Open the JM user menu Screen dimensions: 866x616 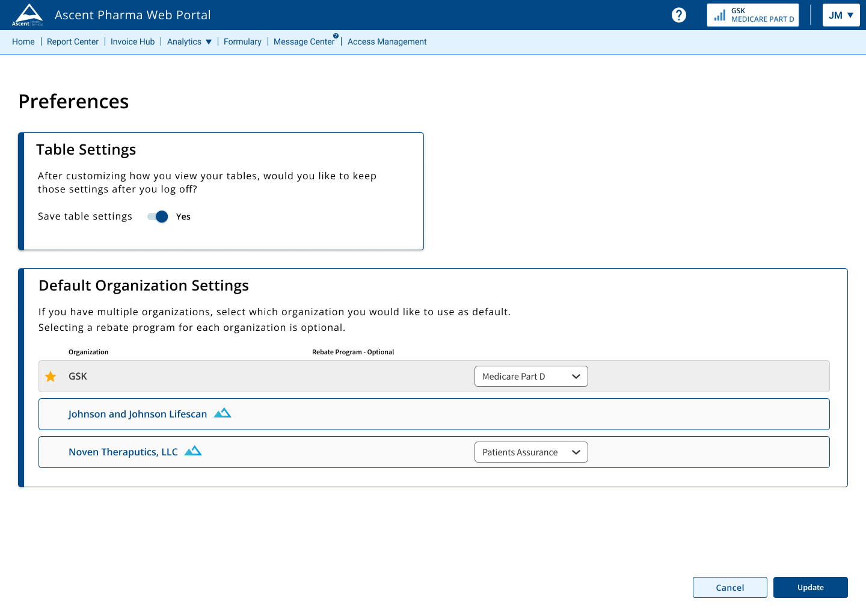(x=841, y=15)
